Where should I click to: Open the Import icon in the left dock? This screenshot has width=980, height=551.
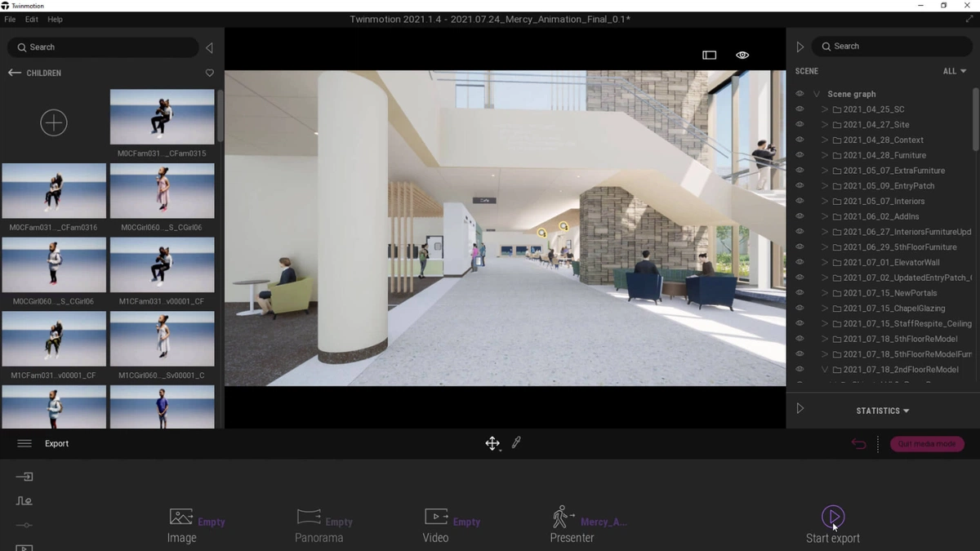[x=24, y=477]
